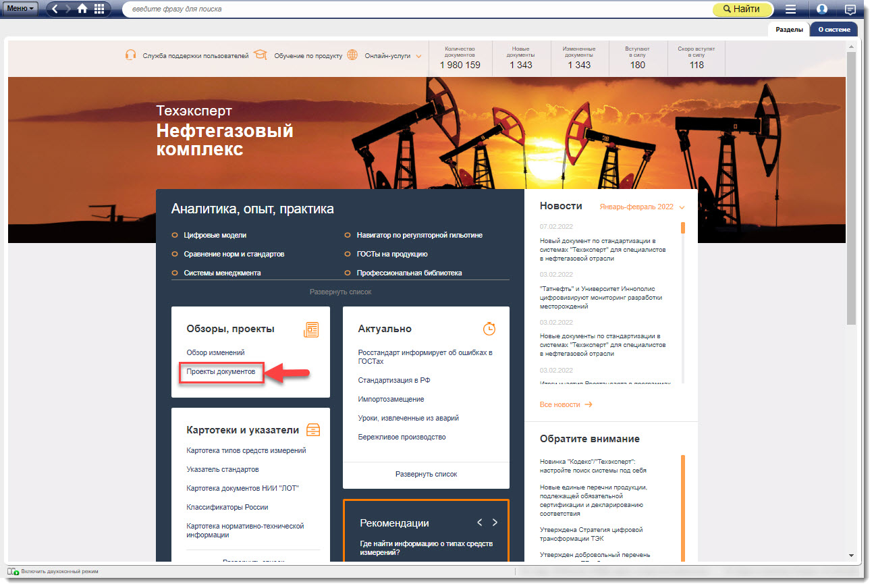Open Росстандарт информирует об ошибках в ГОСТах

tap(425, 356)
